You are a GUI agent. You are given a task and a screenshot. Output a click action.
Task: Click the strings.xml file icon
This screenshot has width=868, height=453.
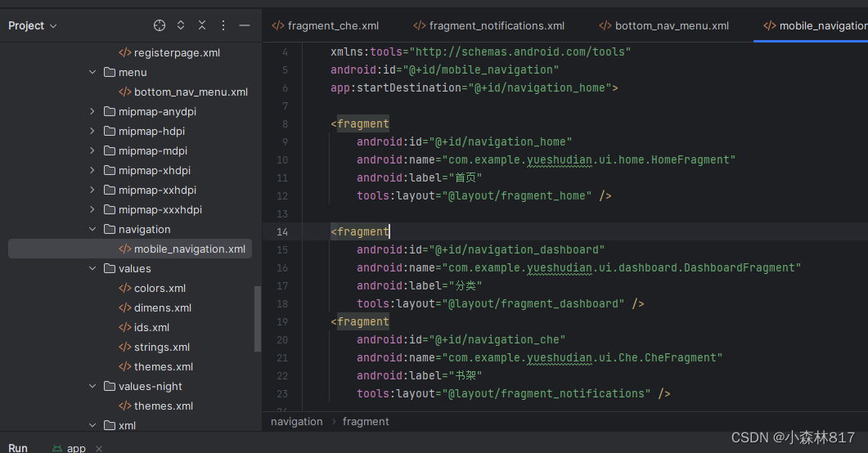(x=125, y=347)
